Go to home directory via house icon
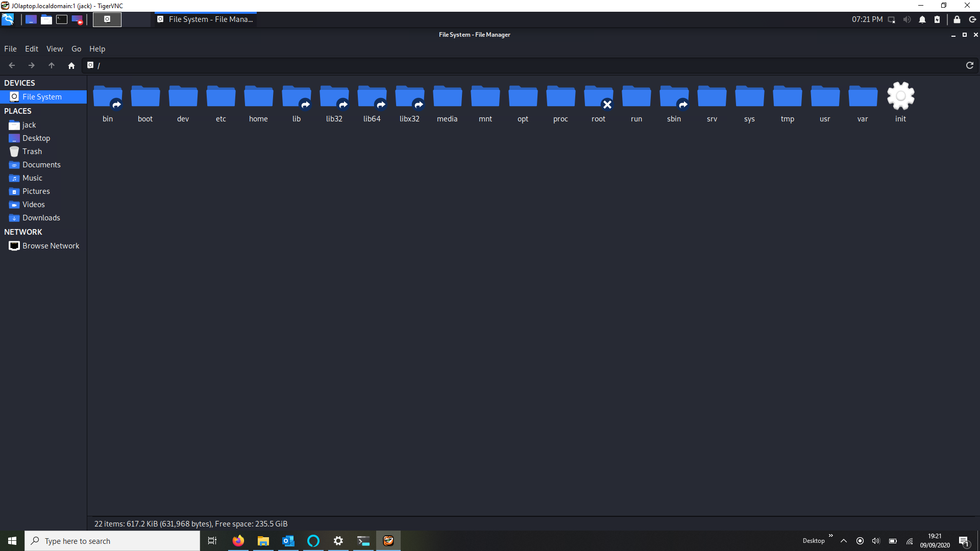 71,65
